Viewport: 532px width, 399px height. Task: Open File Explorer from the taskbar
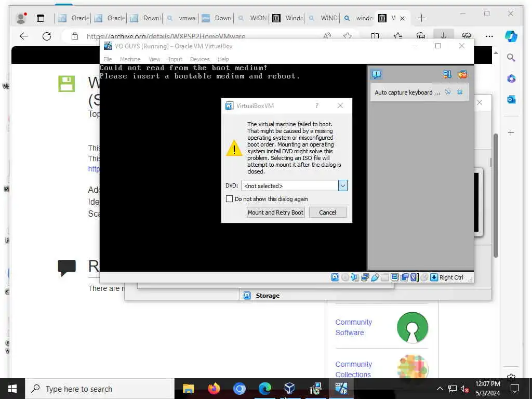[188, 389]
